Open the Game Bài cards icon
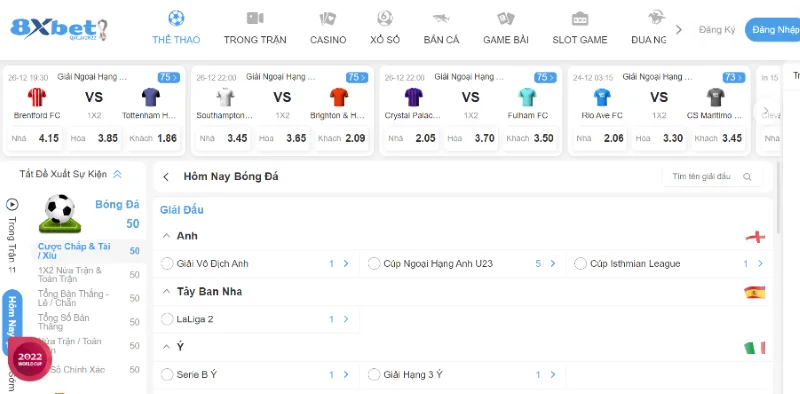800x394 pixels. click(x=506, y=19)
